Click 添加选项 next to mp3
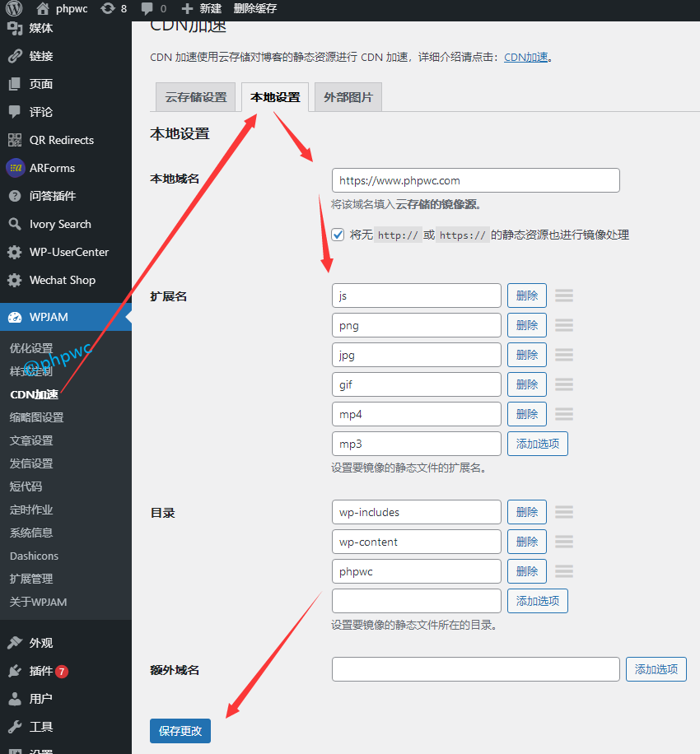This screenshot has height=754, width=700. [538, 444]
